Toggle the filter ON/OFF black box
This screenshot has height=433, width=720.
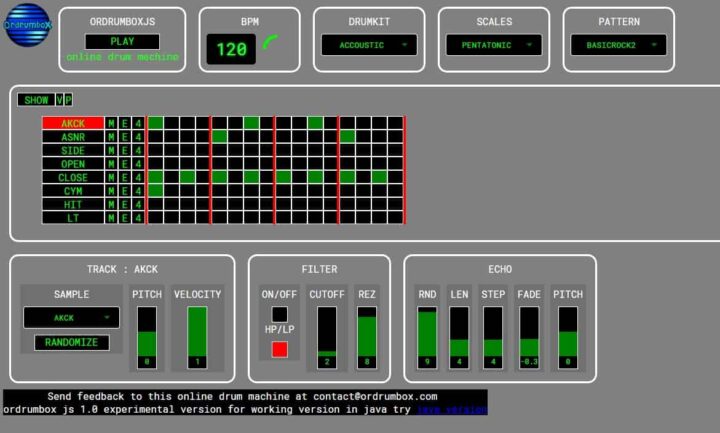coord(280,314)
